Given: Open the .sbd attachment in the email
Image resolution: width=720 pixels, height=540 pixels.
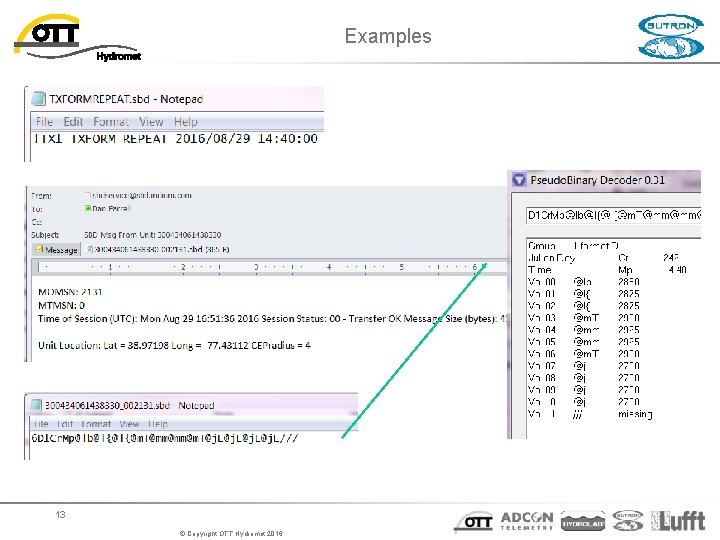Looking at the screenshot, I should 158,249.
